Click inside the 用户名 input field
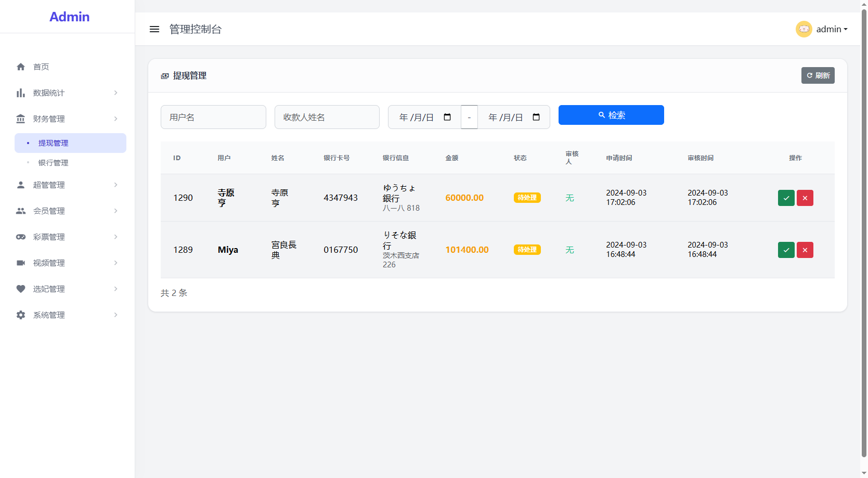The height and width of the screenshot is (478, 868). 213,117
